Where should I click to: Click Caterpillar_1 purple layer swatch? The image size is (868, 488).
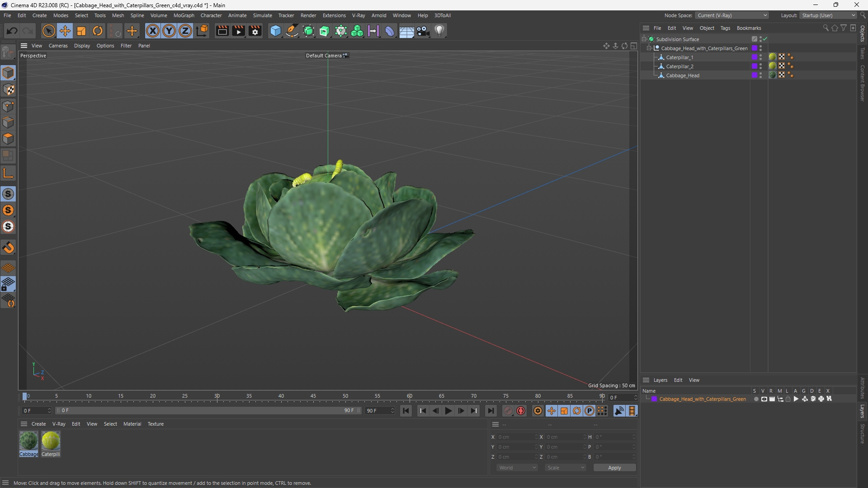point(754,57)
